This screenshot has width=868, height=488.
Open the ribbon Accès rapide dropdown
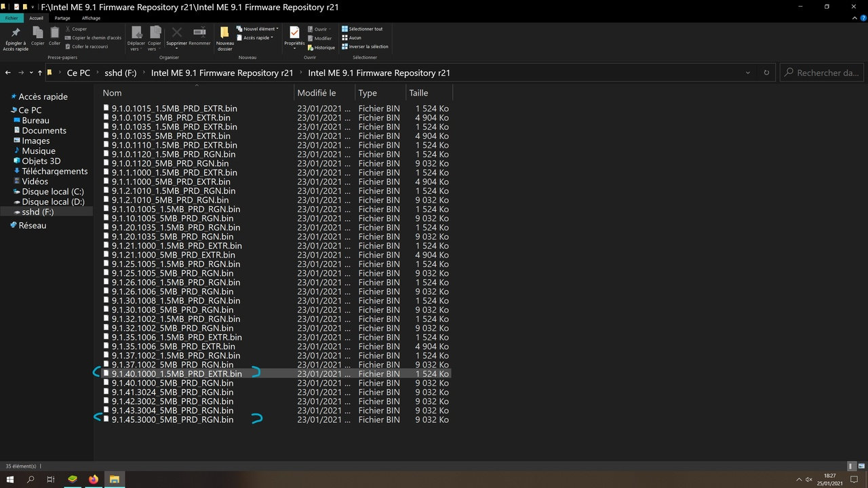[255, 38]
